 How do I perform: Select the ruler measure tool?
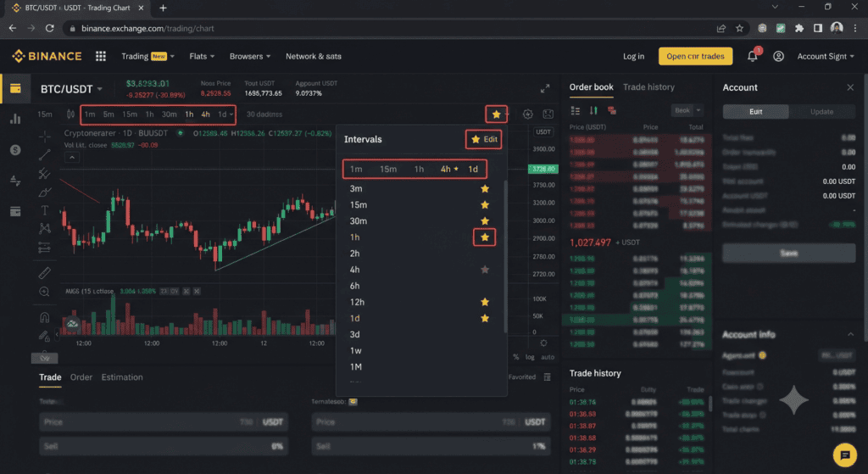(45, 272)
